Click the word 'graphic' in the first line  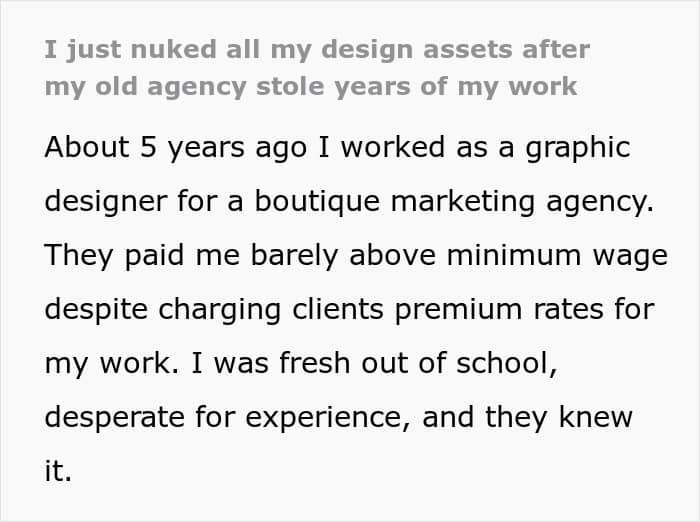pyautogui.click(x=578, y=148)
